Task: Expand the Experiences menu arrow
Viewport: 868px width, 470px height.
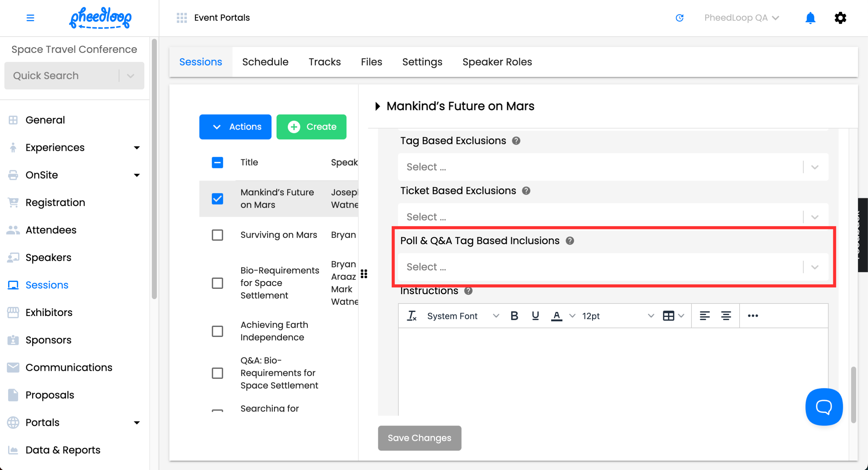Action: [137, 148]
